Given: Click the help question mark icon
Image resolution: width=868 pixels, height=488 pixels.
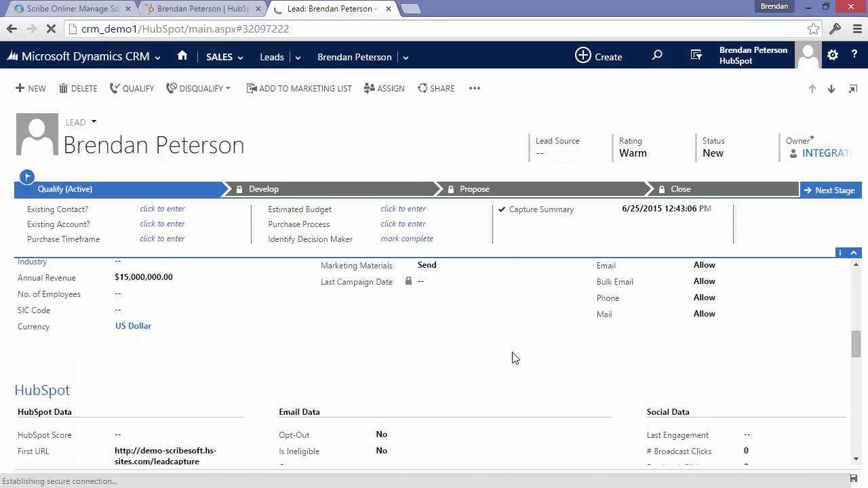Looking at the screenshot, I should click(854, 56).
